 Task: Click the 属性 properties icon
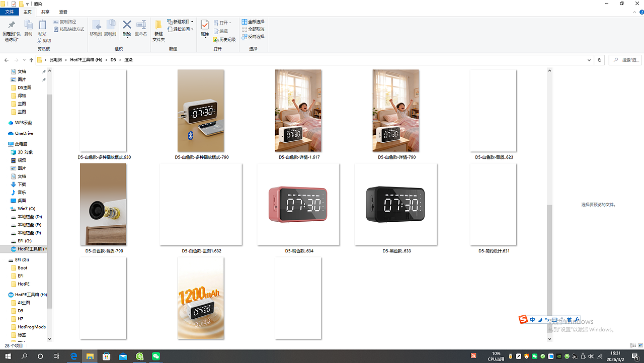point(205,25)
